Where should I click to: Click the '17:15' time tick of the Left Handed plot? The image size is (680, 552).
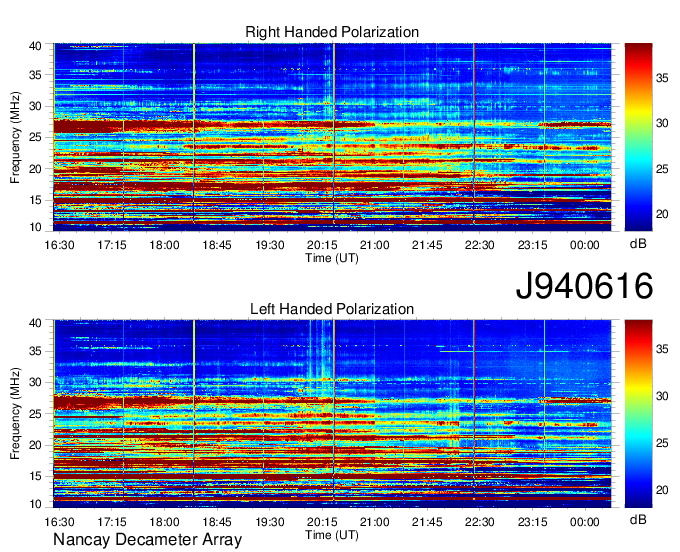(x=112, y=522)
